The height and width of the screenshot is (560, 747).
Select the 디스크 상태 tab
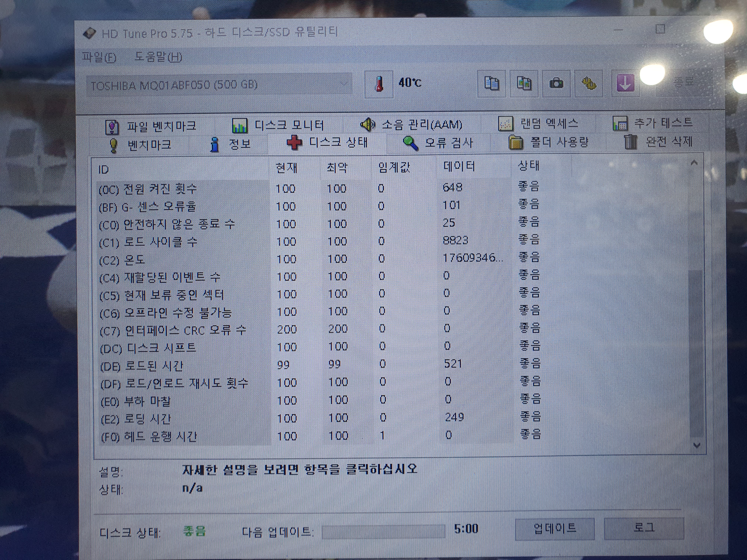click(327, 142)
